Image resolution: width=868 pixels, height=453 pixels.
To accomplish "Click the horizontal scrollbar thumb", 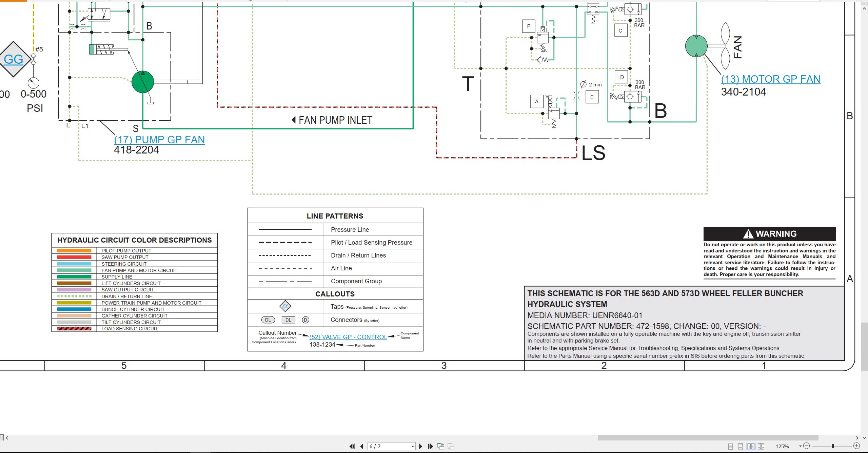I will point(708,437).
